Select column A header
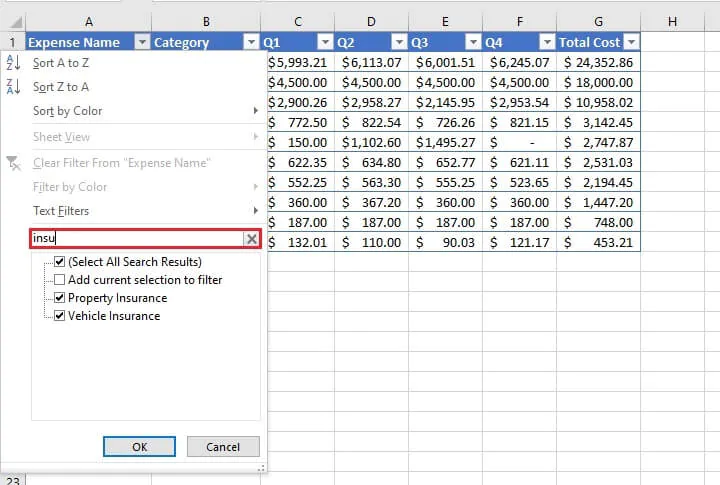 89,22
